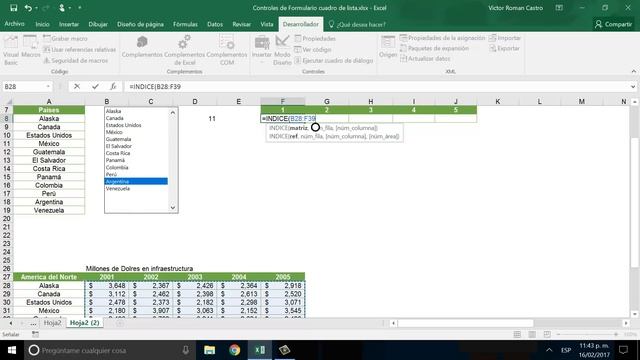Show hidden sheet tabs via ellipsis
Image resolution: width=640 pixels, height=360 pixels.
point(33,323)
